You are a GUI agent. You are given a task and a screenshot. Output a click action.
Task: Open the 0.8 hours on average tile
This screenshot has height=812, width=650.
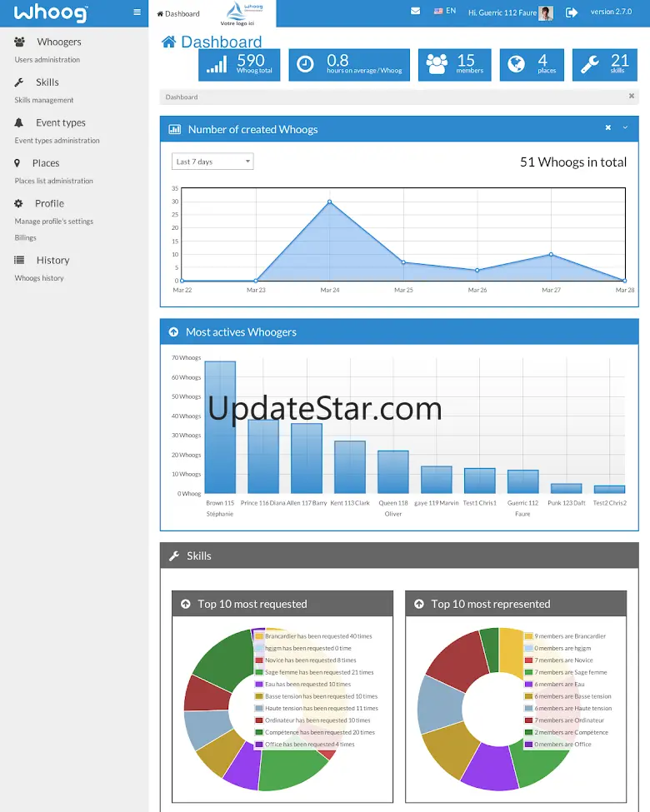349,65
